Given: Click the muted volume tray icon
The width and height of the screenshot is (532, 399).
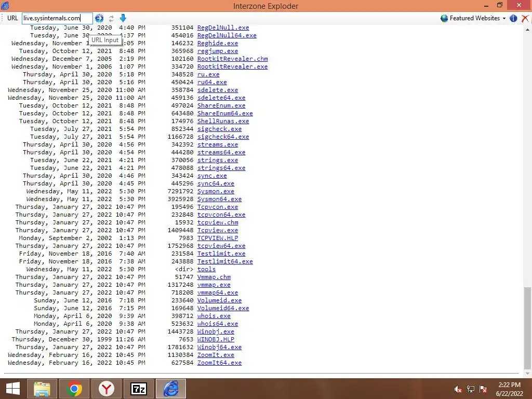Looking at the screenshot, I should [x=458, y=389].
